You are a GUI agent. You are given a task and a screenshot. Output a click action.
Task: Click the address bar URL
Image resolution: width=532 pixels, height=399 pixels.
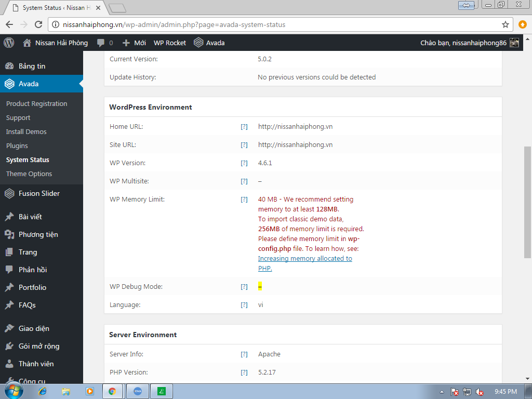tap(174, 24)
